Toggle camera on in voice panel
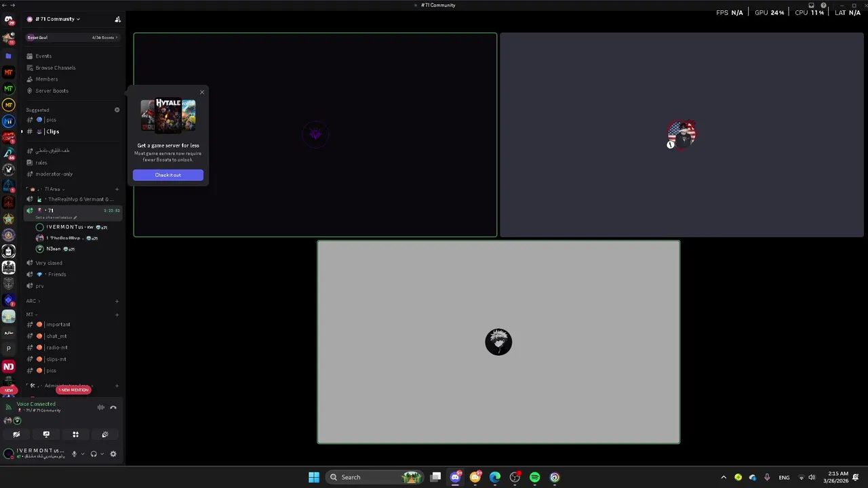 point(16,434)
